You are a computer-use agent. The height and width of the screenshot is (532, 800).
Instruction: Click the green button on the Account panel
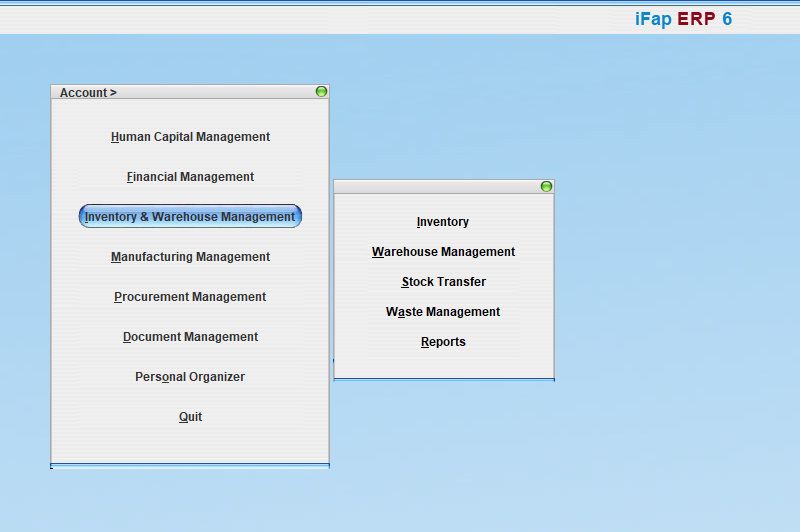(321, 92)
